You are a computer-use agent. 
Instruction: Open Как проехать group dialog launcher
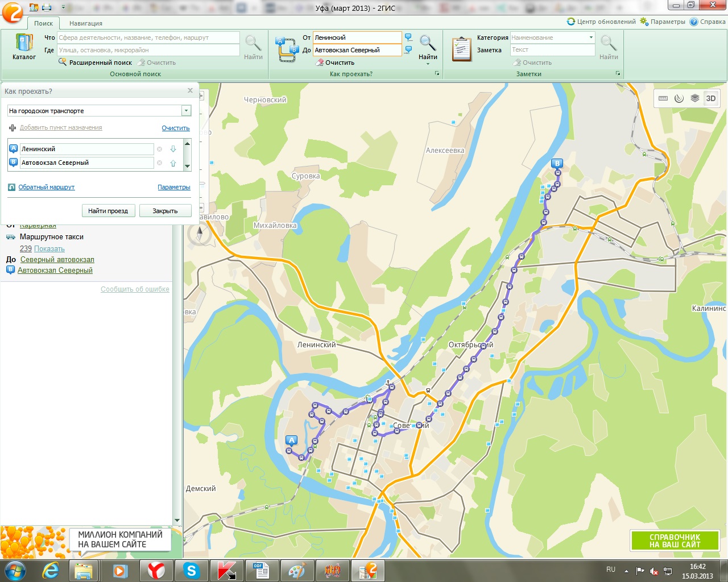pyautogui.click(x=437, y=74)
